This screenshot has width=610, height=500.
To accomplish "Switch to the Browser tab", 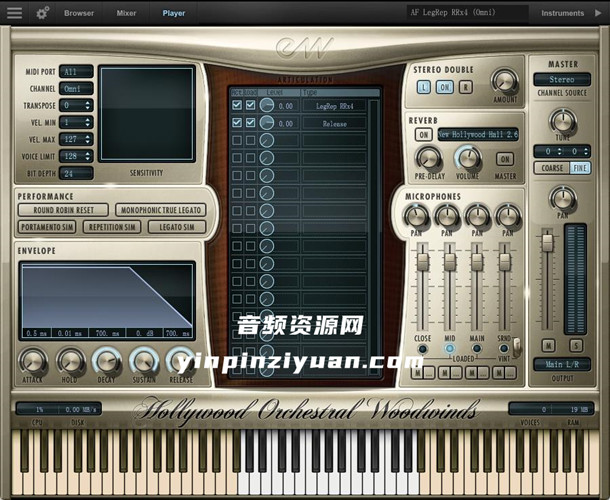I will click(79, 13).
